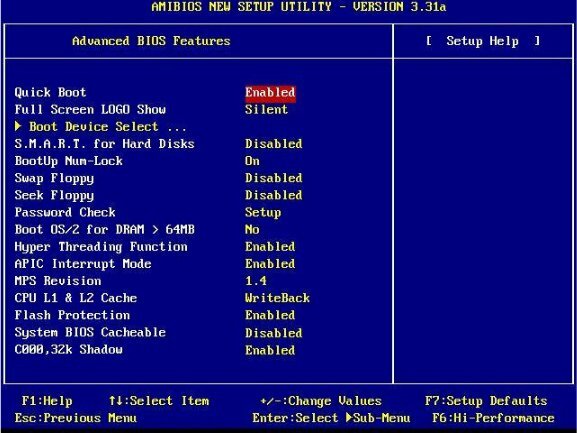Click the arrow beside Boot Device Select
Viewport: 577px width, 433px height.
[18, 126]
